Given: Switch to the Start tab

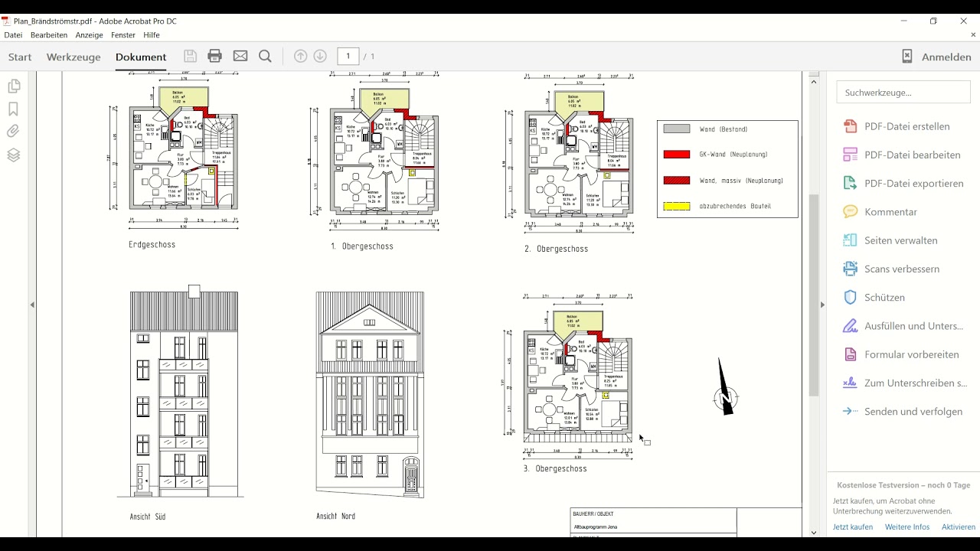Looking at the screenshot, I should [20, 57].
